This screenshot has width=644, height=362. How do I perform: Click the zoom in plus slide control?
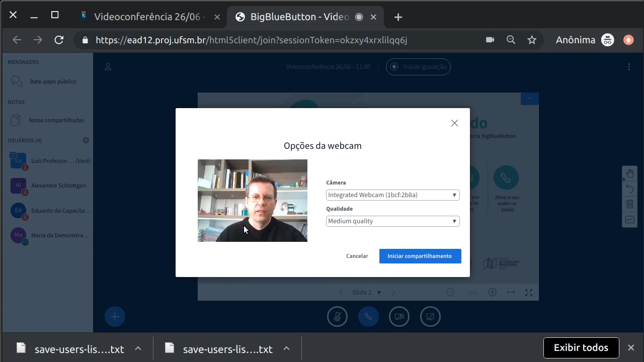click(x=492, y=293)
